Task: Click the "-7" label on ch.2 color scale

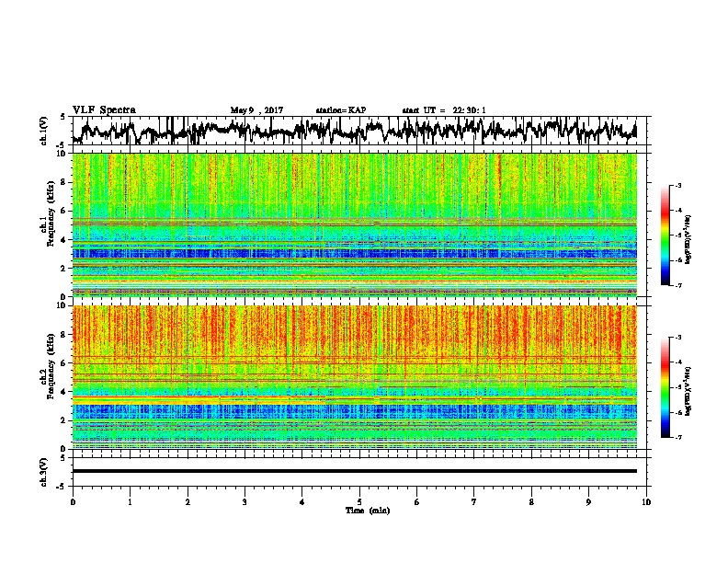Action: click(677, 437)
